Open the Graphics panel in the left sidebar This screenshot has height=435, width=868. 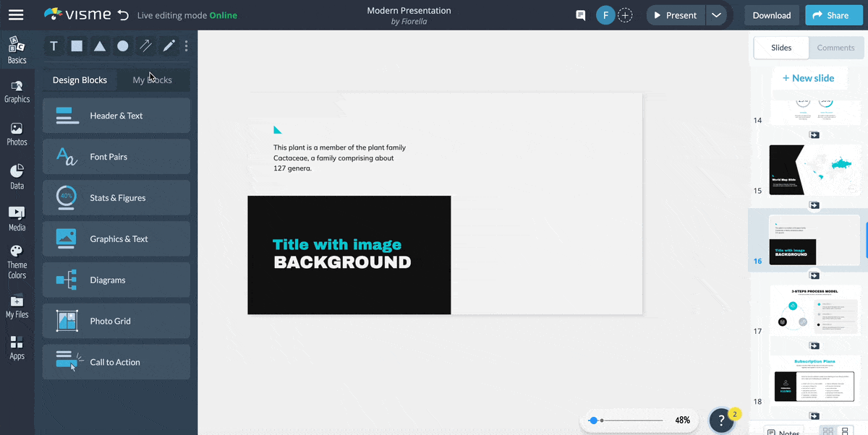17,92
